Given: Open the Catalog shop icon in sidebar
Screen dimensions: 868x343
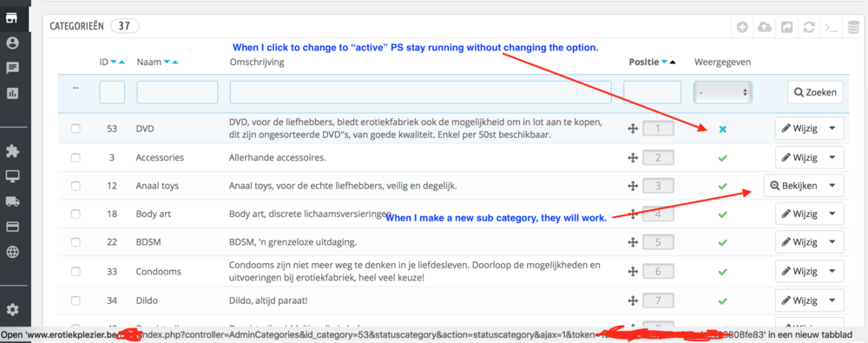Looking at the screenshot, I should click(x=12, y=17).
